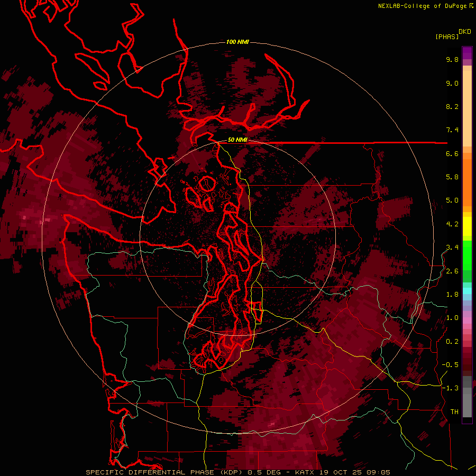Click the 9.8 scale value
Viewport: 476px width, 476px height.
[452, 59]
